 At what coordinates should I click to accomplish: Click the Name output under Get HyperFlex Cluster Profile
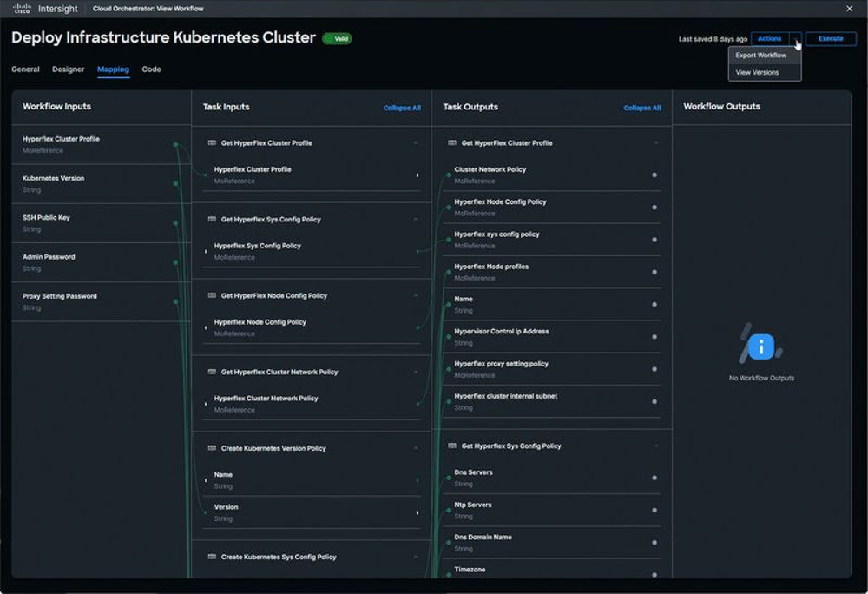point(552,305)
